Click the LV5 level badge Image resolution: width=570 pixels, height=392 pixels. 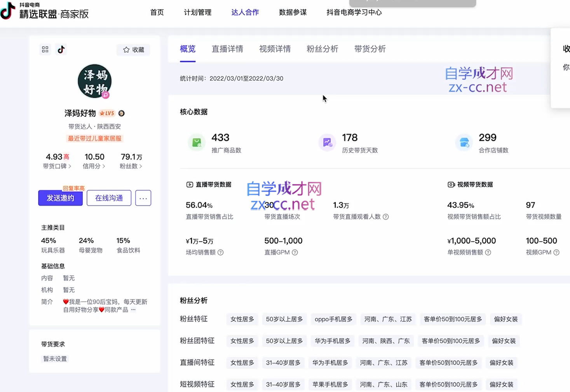click(107, 113)
